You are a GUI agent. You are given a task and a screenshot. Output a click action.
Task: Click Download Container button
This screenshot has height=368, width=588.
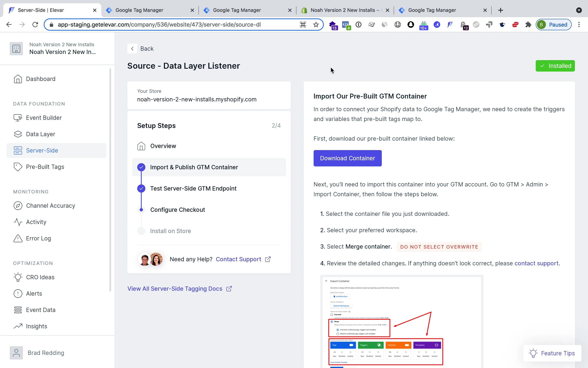click(347, 158)
